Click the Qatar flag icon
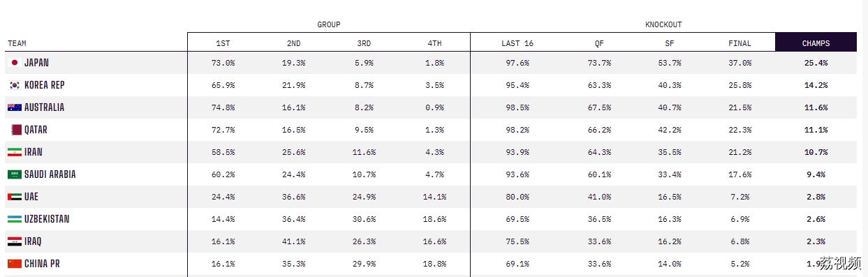This screenshot has height=277, width=868. click(x=15, y=130)
